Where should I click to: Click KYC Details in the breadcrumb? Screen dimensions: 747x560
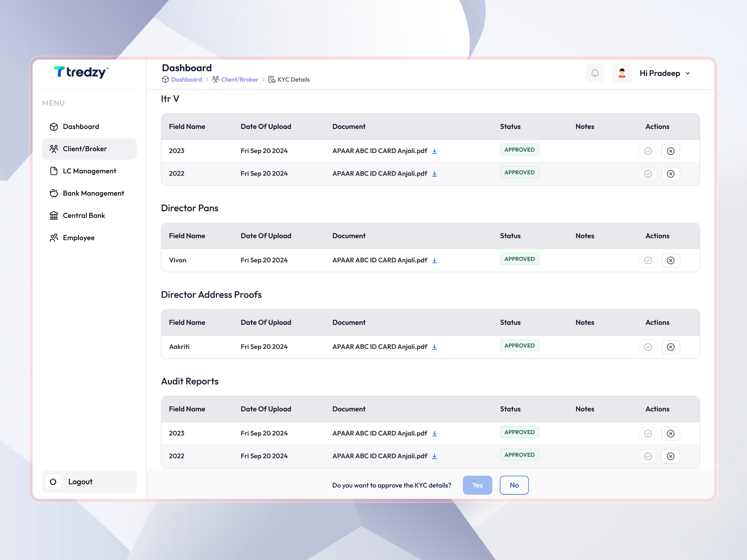coord(293,79)
